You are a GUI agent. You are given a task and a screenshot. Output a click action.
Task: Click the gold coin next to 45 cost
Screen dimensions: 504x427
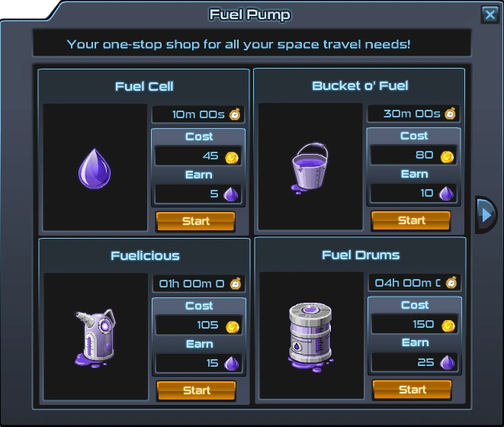pos(232,158)
